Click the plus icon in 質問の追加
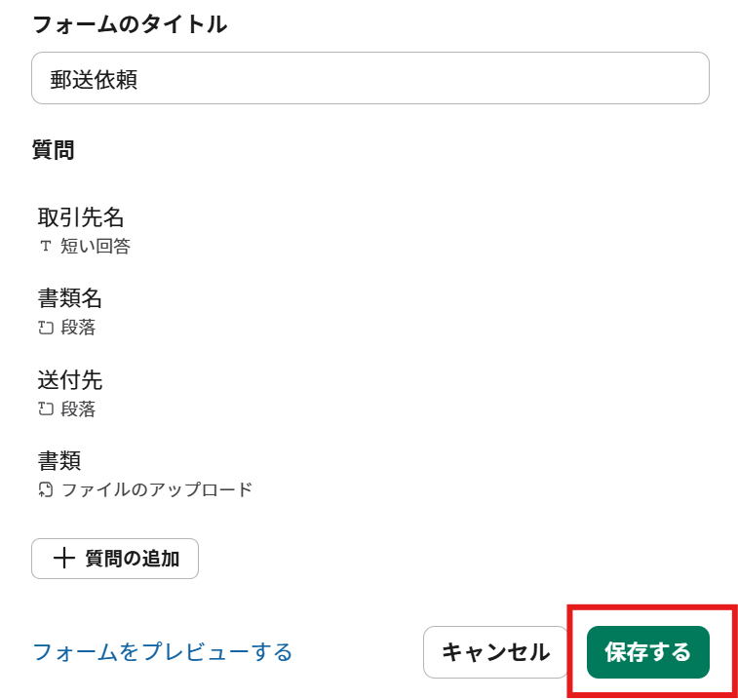Image resolution: width=738 pixels, height=700 pixels. point(63,559)
